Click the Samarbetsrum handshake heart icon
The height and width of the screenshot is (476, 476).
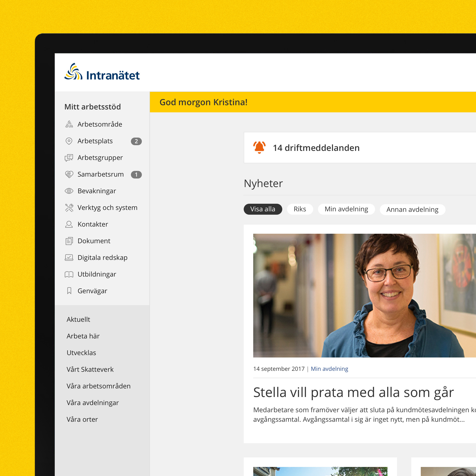click(x=69, y=174)
